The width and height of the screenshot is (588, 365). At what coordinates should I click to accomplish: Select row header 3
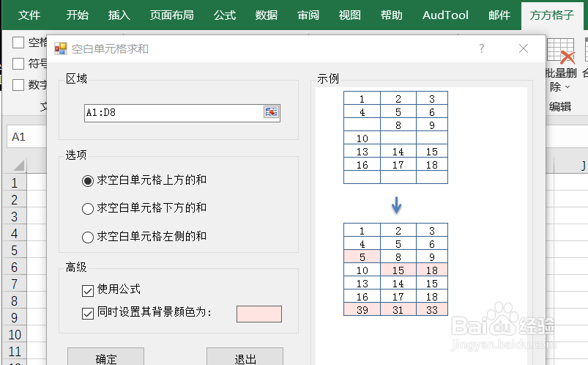click(14, 217)
